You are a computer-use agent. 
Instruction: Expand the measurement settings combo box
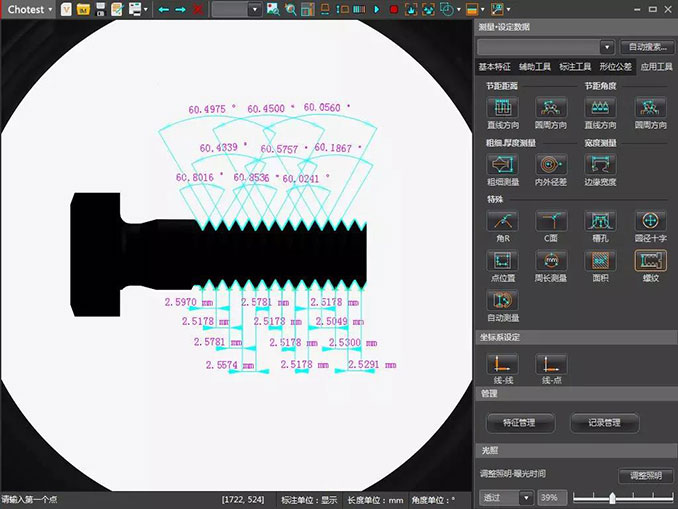coord(607,47)
